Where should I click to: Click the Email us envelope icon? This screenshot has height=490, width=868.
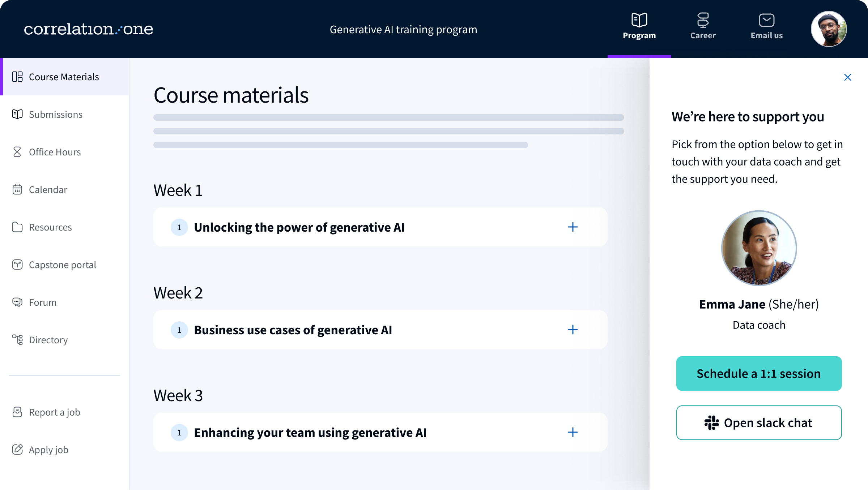[x=767, y=20]
